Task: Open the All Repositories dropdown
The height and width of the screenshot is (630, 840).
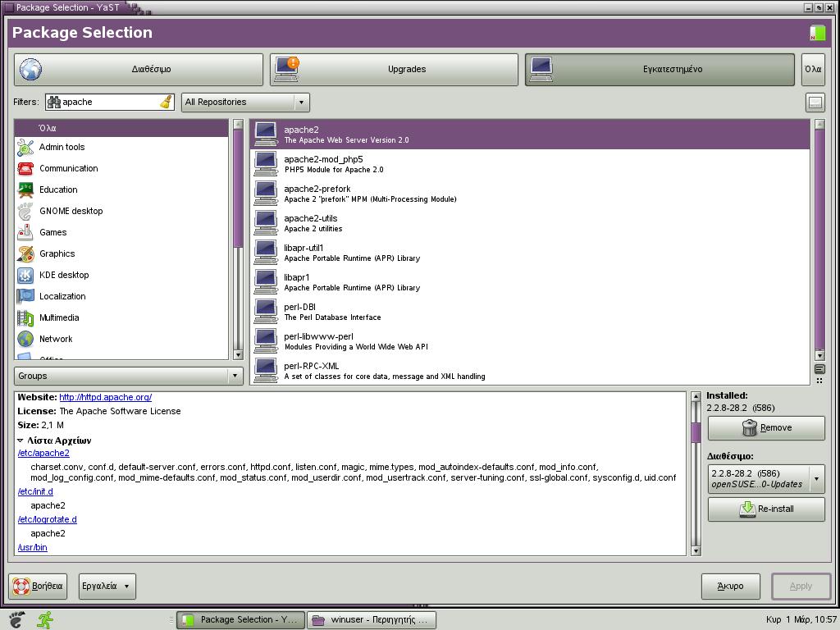Action: [x=246, y=102]
